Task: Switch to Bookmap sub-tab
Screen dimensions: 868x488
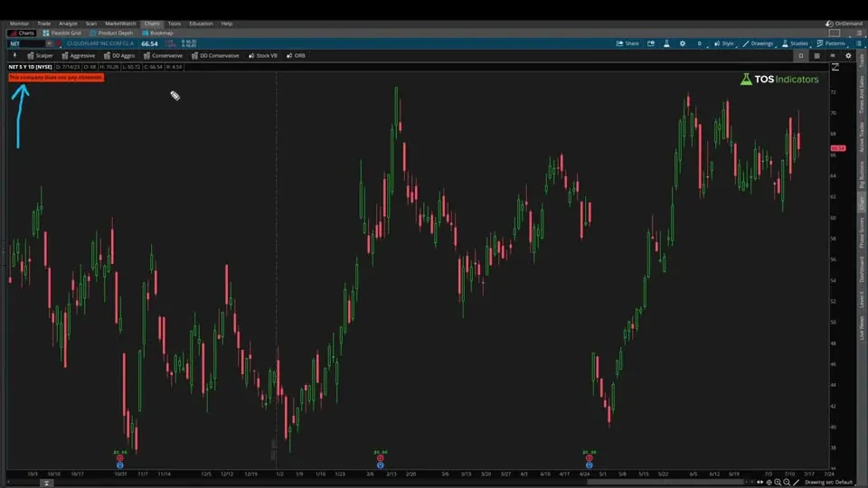Action: [x=157, y=33]
